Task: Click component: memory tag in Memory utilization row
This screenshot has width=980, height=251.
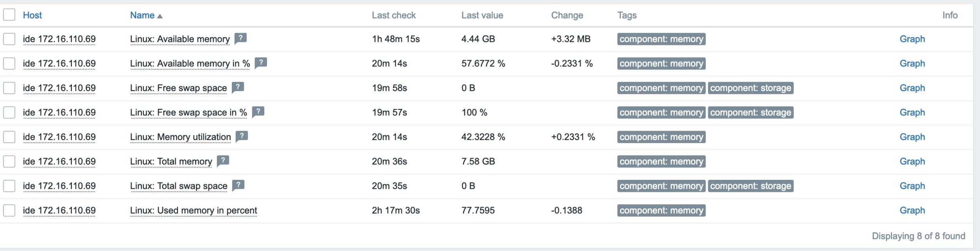Action: point(661,137)
